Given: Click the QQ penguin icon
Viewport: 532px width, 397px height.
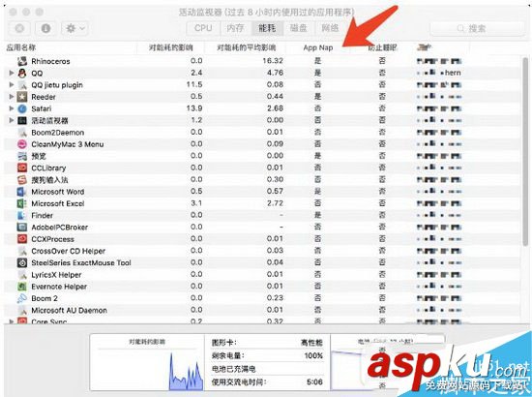Looking at the screenshot, I should (x=22, y=73).
